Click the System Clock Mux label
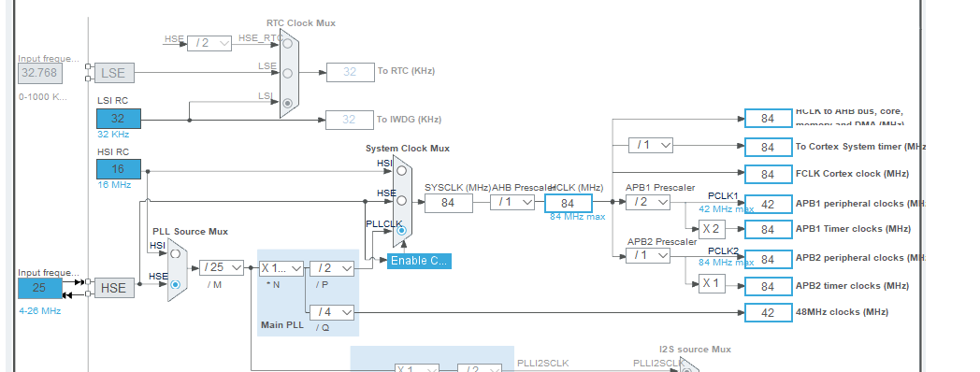The image size is (980, 372). pyautogui.click(x=408, y=149)
